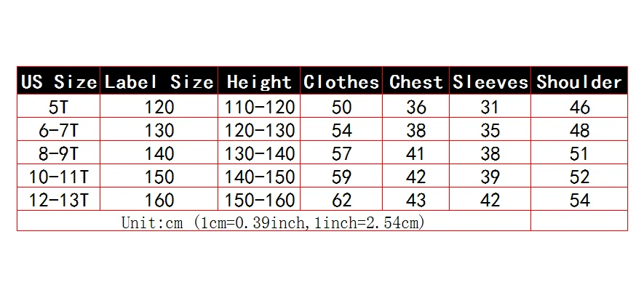Click the 6-7T size cell

(58, 130)
